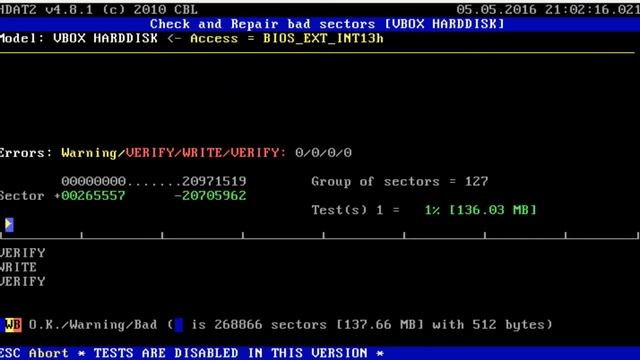Image resolution: width=640 pixels, height=360 pixels.
Task: Click '268866 sectors [137.66 MB]' text
Action: click(x=319, y=325)
